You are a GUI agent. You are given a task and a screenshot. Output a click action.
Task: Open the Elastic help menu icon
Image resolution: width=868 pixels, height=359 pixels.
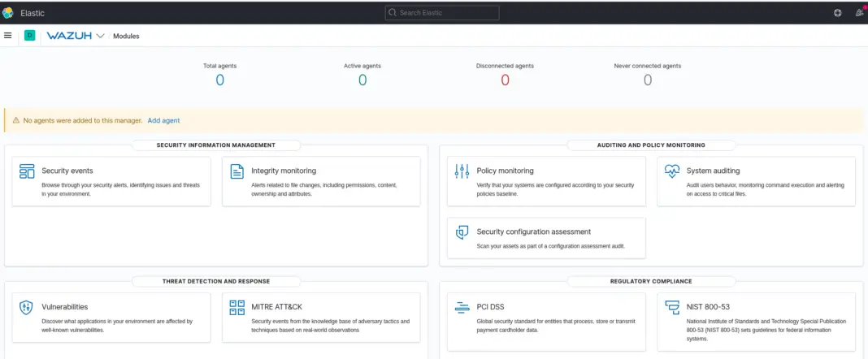[x=838, y=13]
